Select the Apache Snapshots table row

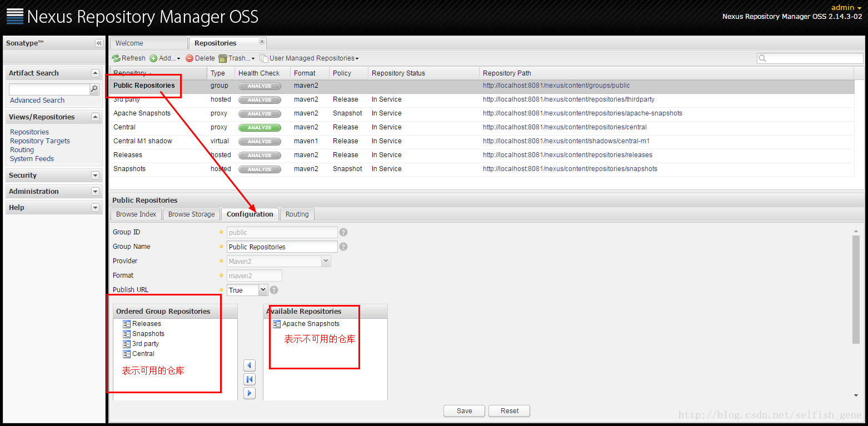click(482, 113)
